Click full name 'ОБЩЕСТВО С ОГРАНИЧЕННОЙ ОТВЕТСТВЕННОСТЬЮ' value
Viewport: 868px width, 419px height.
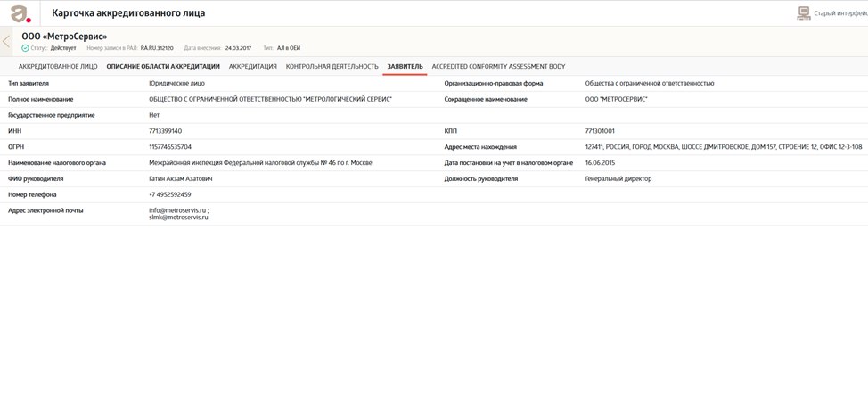point(271,99)
